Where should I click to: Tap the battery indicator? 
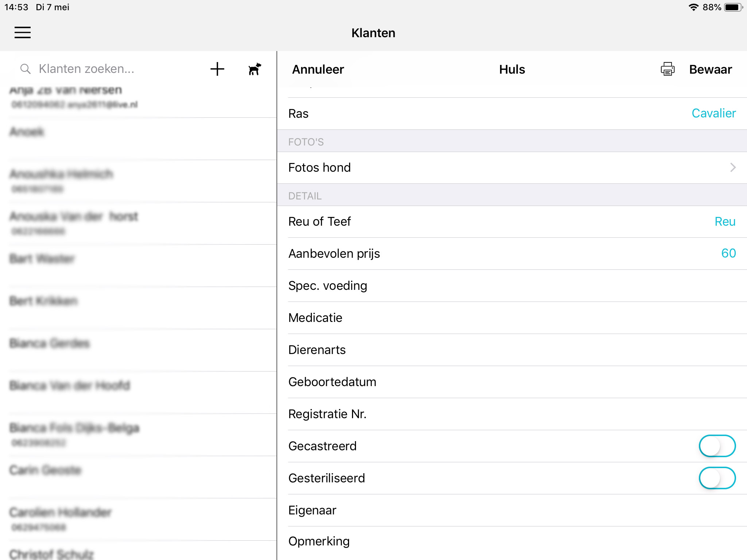[x=732, y=7]
